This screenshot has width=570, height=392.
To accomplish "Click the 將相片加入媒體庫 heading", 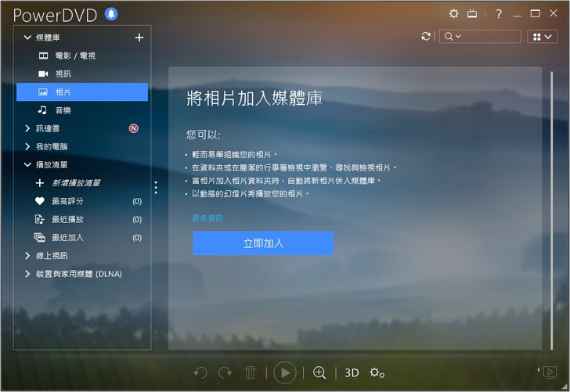I will 254,99.
